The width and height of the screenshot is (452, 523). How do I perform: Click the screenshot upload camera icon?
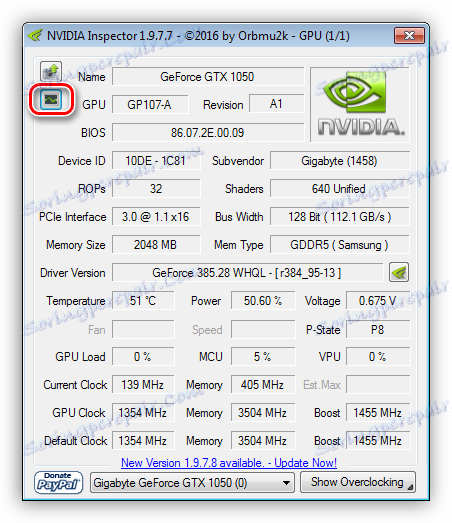51,71
